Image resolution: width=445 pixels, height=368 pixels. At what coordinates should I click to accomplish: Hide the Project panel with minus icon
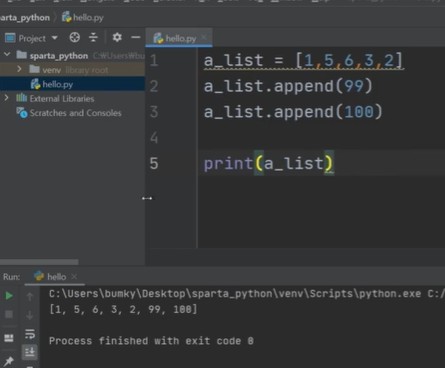point(136,37)
